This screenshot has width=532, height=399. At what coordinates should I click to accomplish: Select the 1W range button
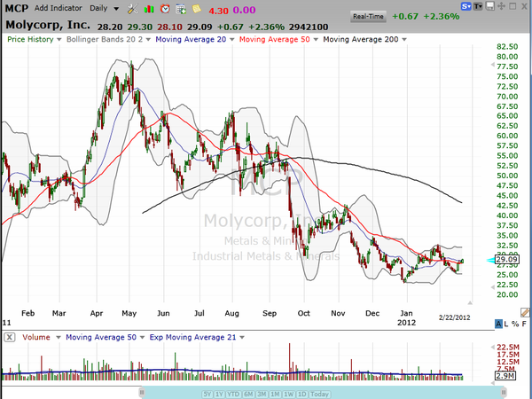[x=289, y=395]
